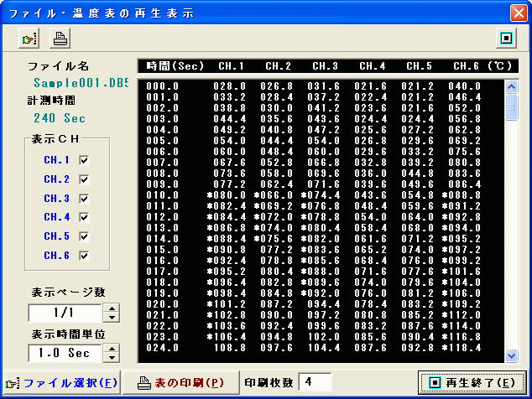532x399 pixels.
Task: Click the time cell 000.0 in table
Action: pos(163,86)
